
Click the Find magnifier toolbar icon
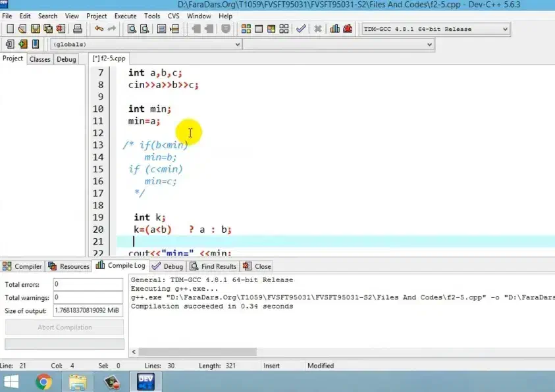[x=132, y=29]
